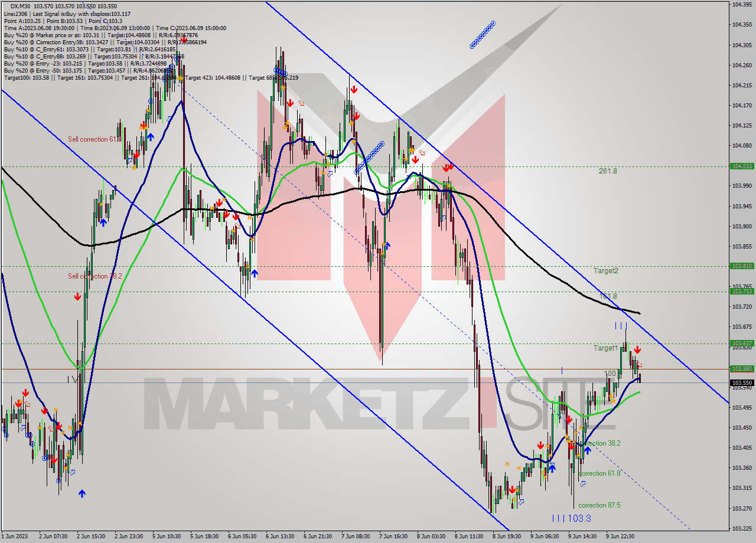Click the green 104.033 price tag
Image resolution: width=756 pixels, height=543 pixels.
[x=742, y=166]
